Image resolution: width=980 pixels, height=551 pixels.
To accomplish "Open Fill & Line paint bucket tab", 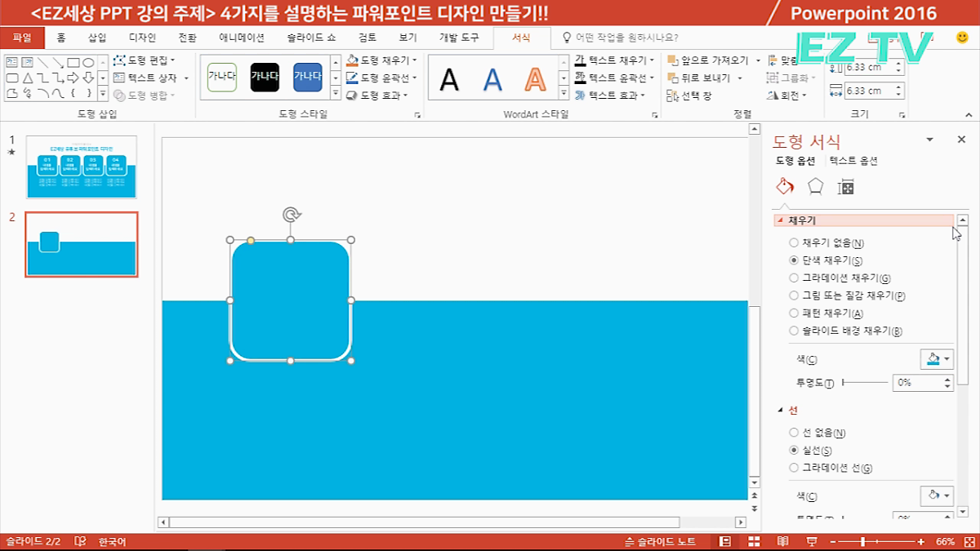I will point(784,187).
